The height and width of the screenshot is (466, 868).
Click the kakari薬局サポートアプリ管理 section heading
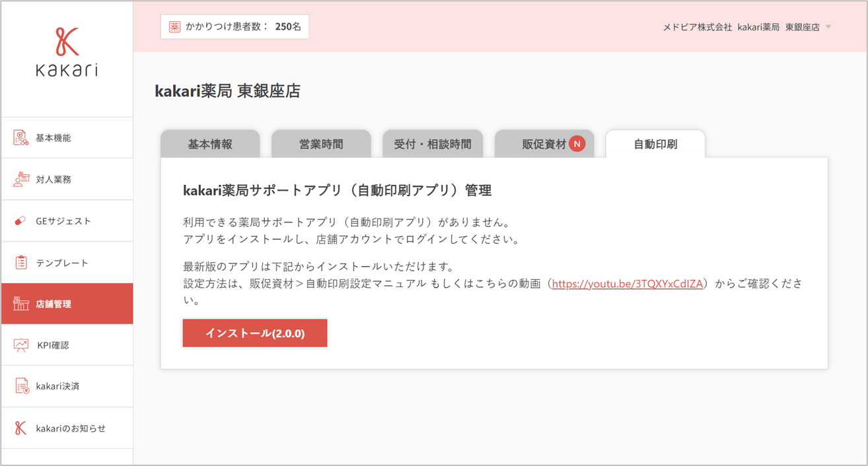coord(337,191)
